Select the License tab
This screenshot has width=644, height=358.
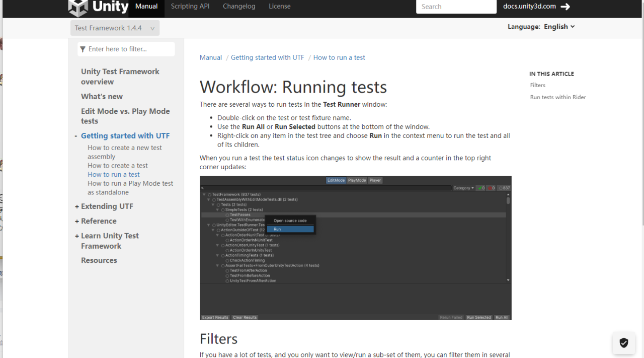(x=279, y=7)
